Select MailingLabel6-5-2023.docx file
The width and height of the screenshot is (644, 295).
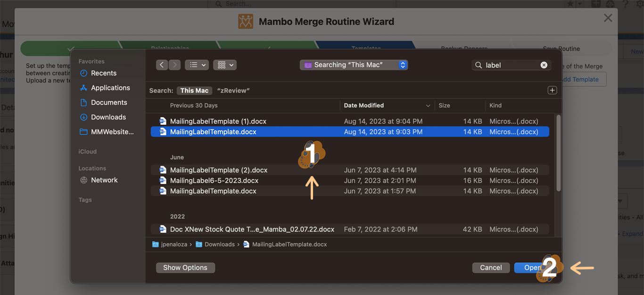click(214, 181)
